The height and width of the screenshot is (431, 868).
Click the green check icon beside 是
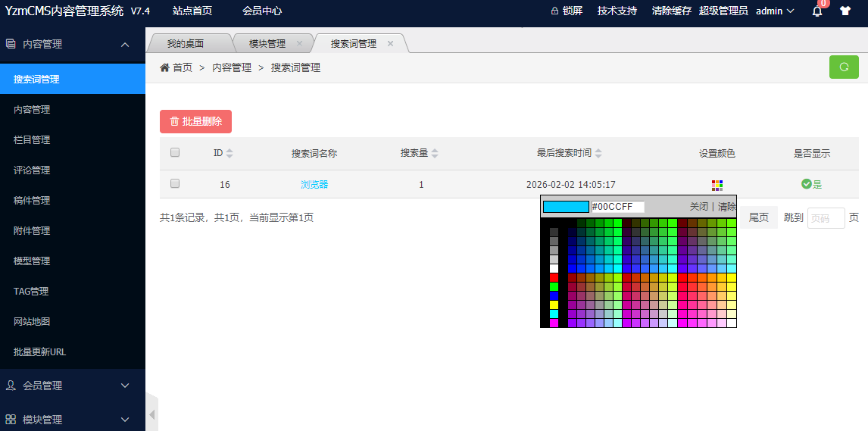click(806, 184)
